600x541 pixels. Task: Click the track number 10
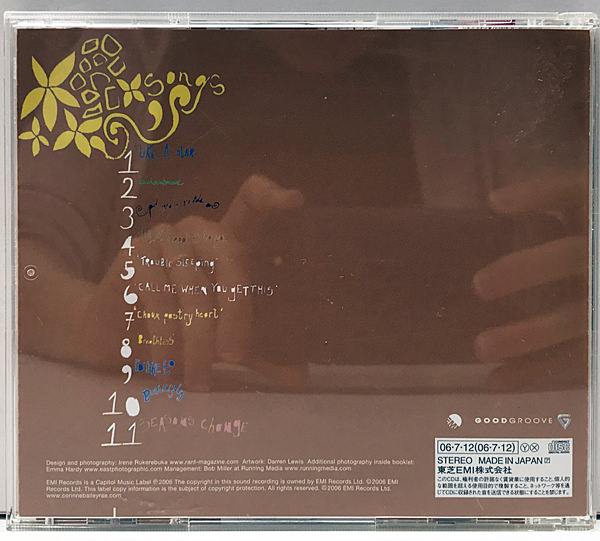[x=121, y=404]
